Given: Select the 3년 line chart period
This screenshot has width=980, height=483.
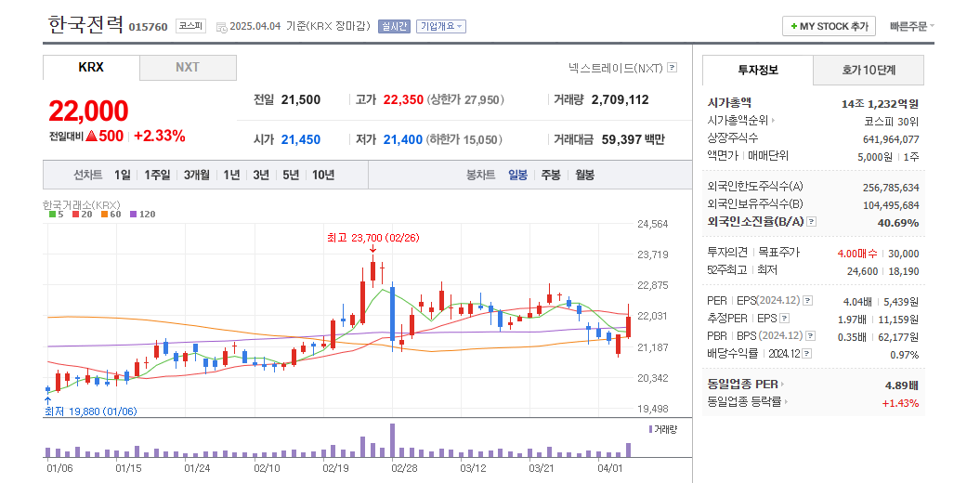Looking at the screenshot, I should (x=261, y=175).
